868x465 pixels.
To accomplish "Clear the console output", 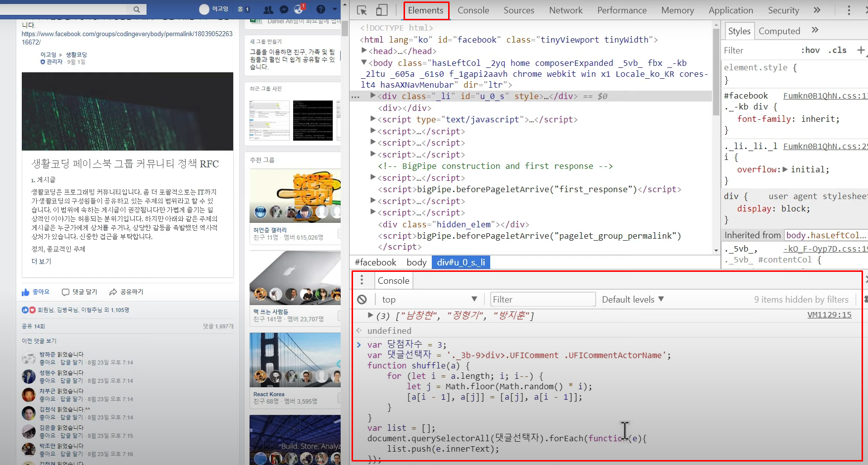I will (362, 300).
